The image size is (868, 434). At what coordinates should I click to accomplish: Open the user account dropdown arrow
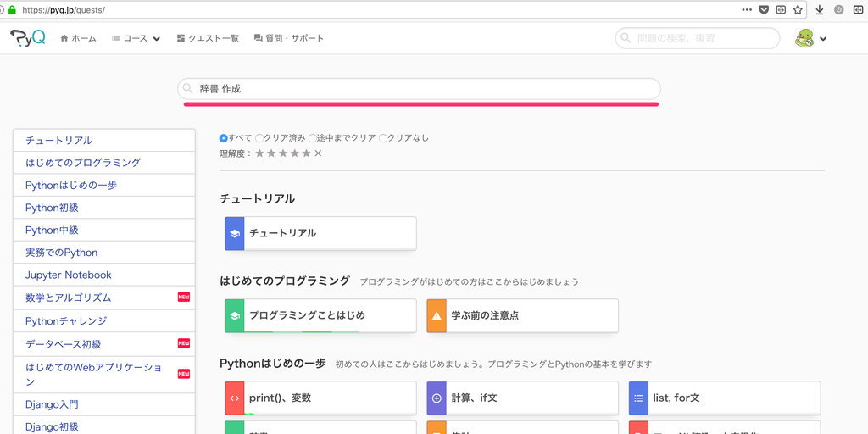(x=823, y=39)
